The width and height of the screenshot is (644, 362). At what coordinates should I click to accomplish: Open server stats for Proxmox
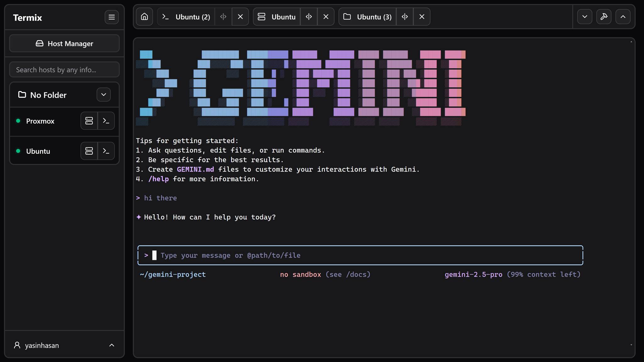click(x=89, y=121)
